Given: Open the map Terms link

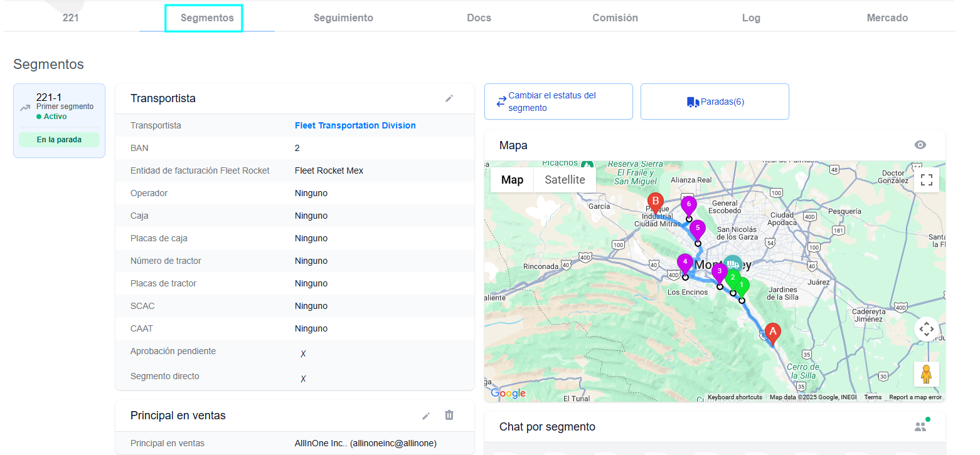Looking at the screenshot, I should [873, 397].
